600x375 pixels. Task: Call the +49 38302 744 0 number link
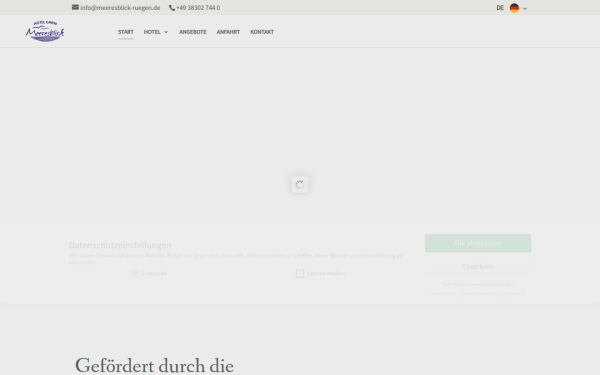pos(198,8)
